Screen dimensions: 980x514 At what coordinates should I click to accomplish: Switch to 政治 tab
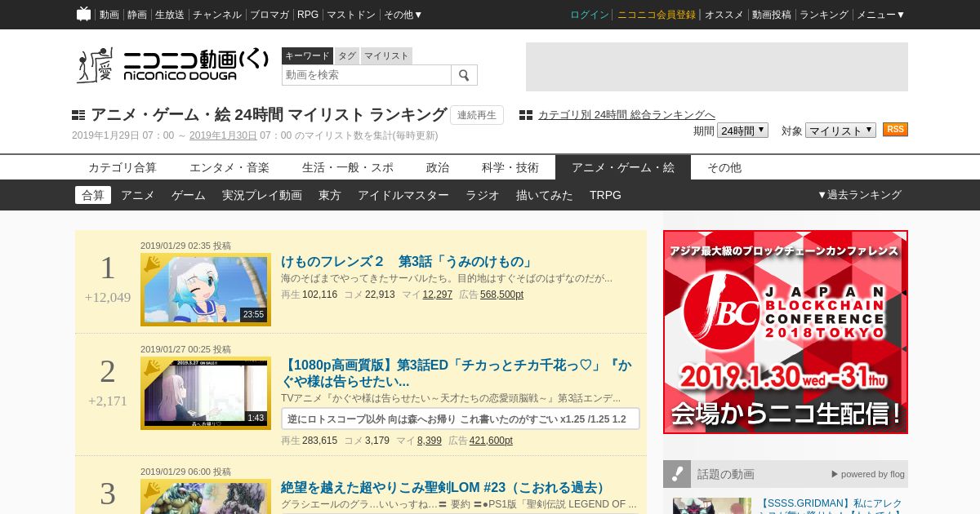438,167
